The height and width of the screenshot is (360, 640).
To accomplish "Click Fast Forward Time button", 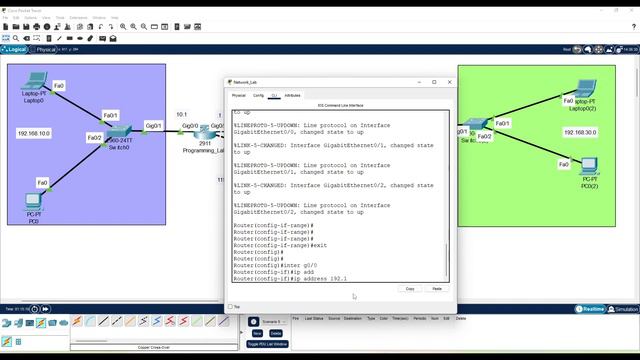I will [x=45, y=309].
